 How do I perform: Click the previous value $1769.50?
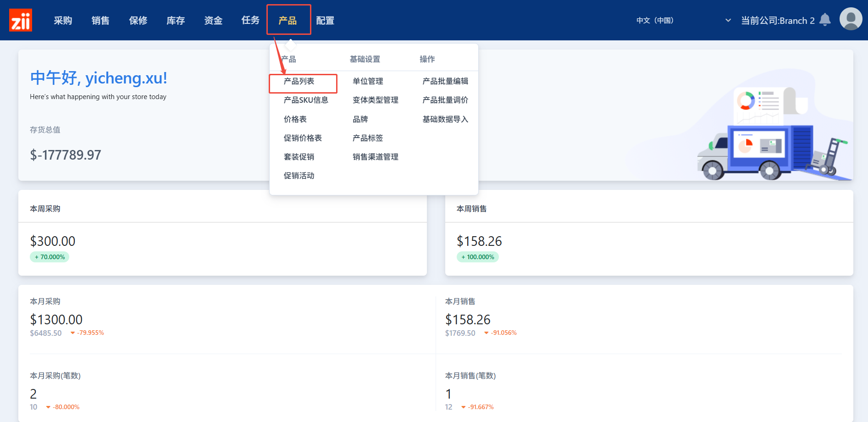click(460, 333)
